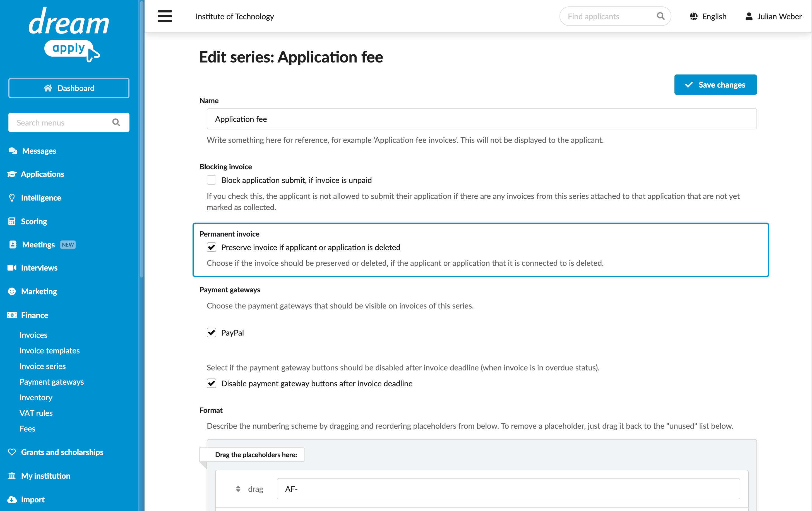Expand Grants and scholarships menu
Viewport: 812px width, 511px height.
tap(62, 452)
